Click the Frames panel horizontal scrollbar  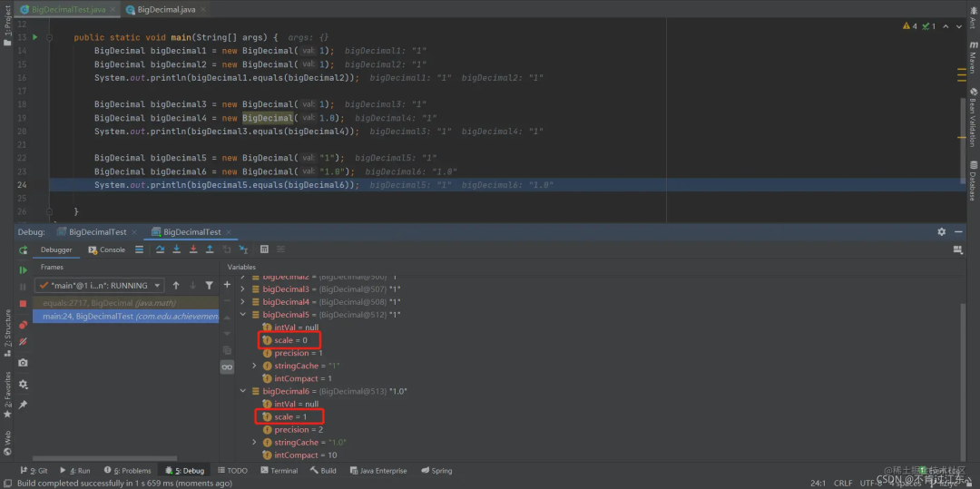click(104, 458)
